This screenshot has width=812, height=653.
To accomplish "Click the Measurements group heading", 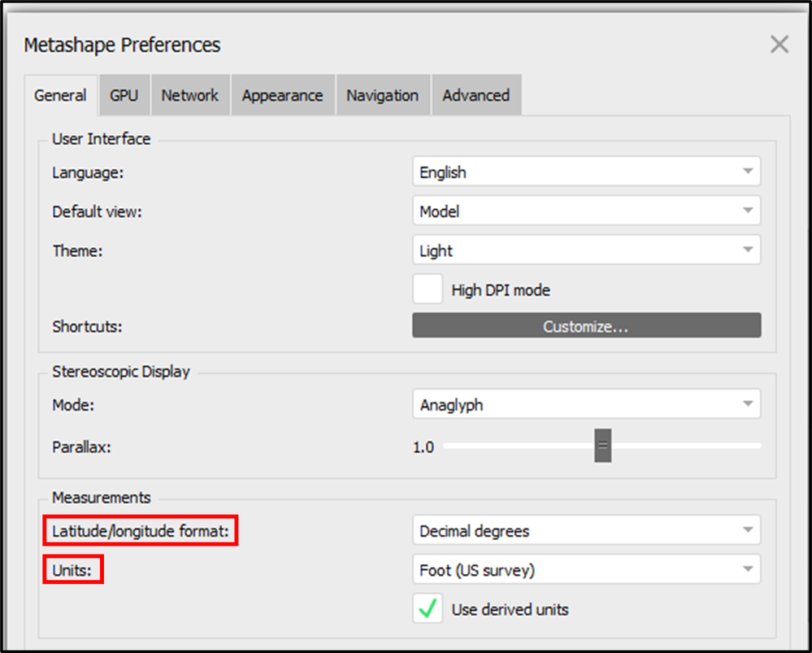I will [x=102, y=498].
